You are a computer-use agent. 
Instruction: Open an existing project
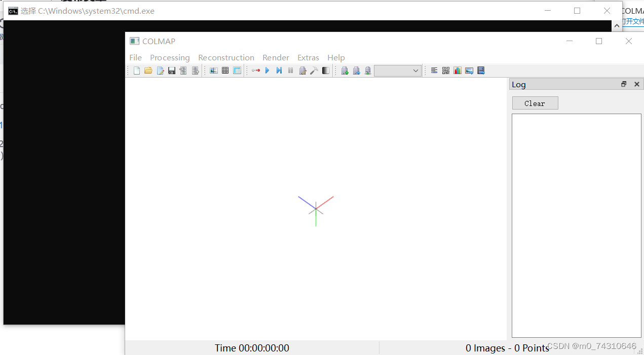[x=148, y=70]
